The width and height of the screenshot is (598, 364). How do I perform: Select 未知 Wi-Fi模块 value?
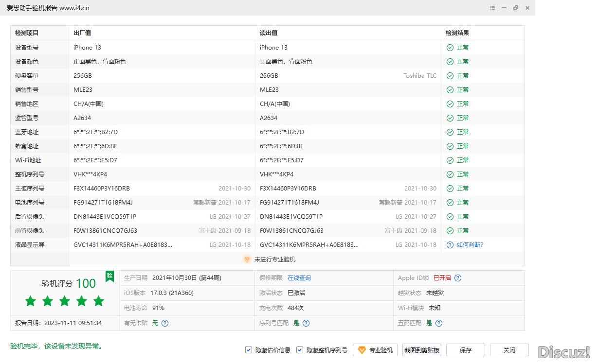click(435, 308)
